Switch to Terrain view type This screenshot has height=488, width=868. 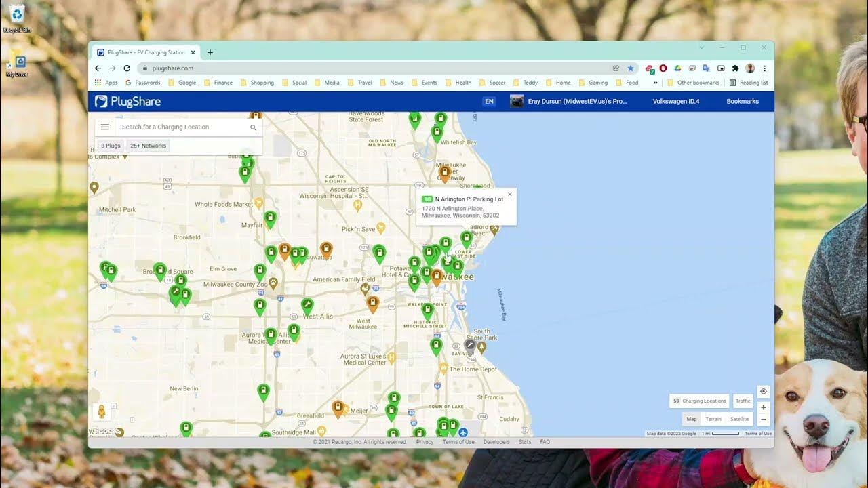(713, 419)
